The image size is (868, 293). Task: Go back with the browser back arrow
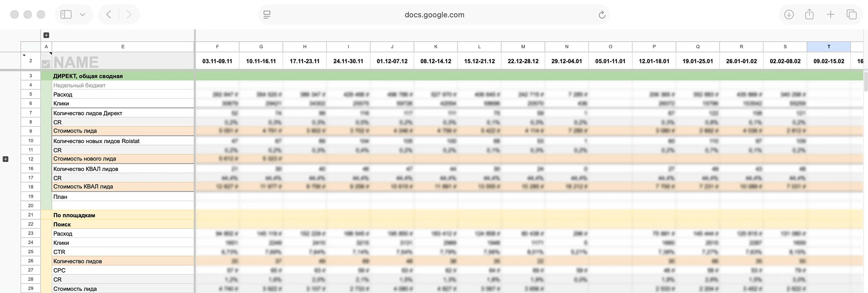click(x=108, y=15)
